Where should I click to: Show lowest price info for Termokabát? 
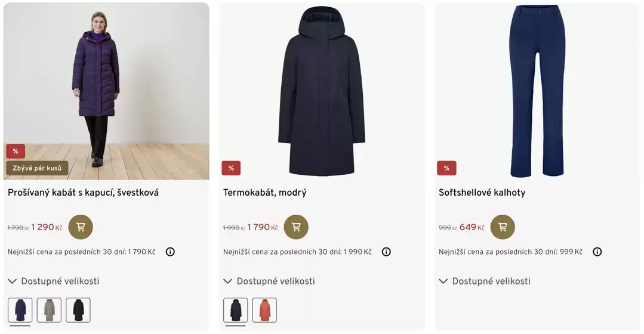pos(386,252)
